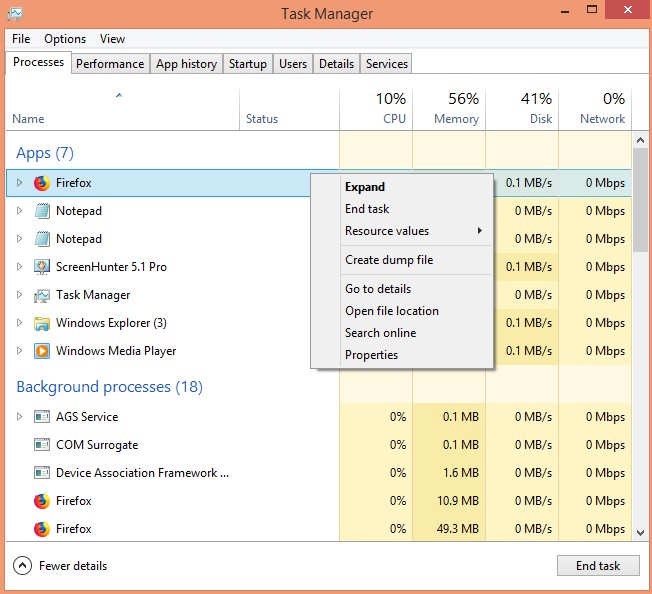Click the Device Association Framework row name
652x594 pixels.
tap(142, 473)
